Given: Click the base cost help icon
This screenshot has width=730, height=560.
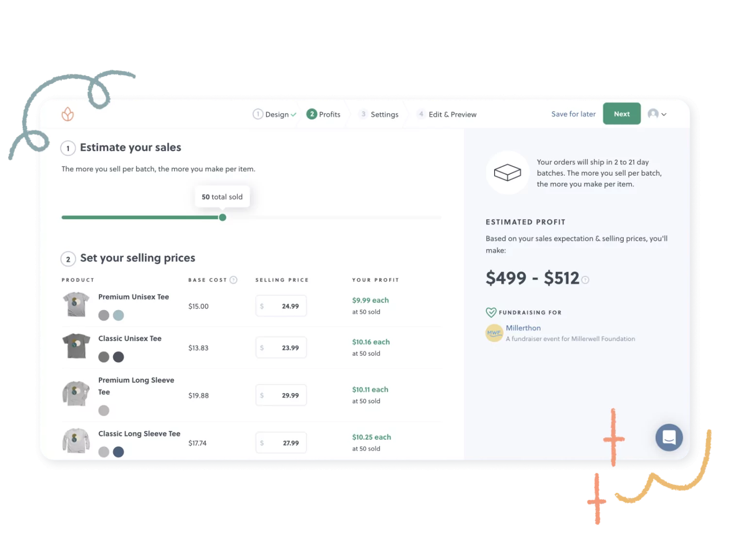Looking at the screenshot, I should 233,280.
